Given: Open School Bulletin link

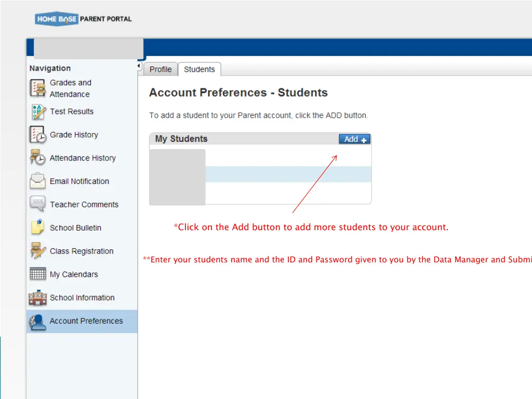Looking at the screenshot, I should 76,228.
